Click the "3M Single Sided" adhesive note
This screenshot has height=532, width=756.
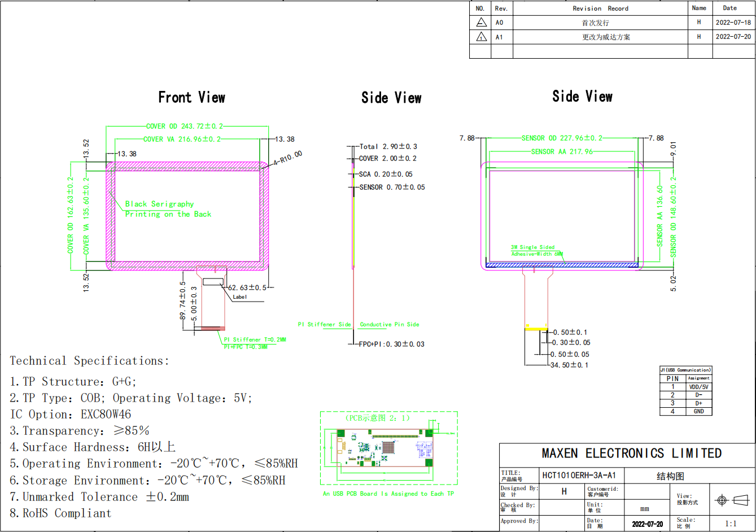(533, 247)
